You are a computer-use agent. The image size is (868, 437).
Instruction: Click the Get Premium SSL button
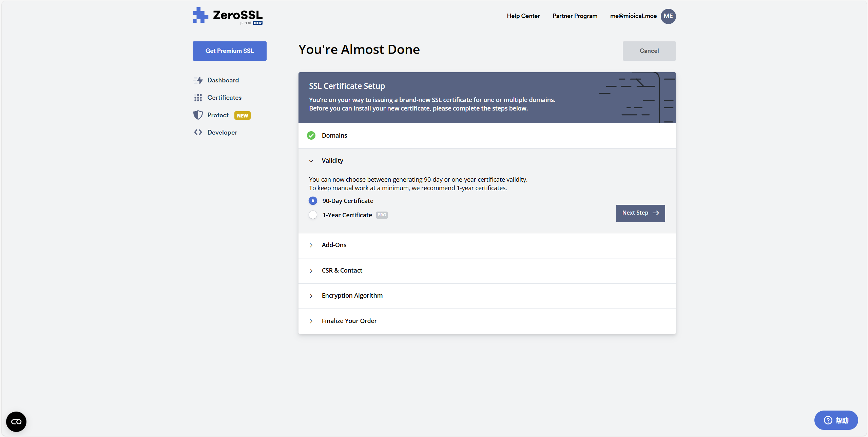click(x=229, y=51)
